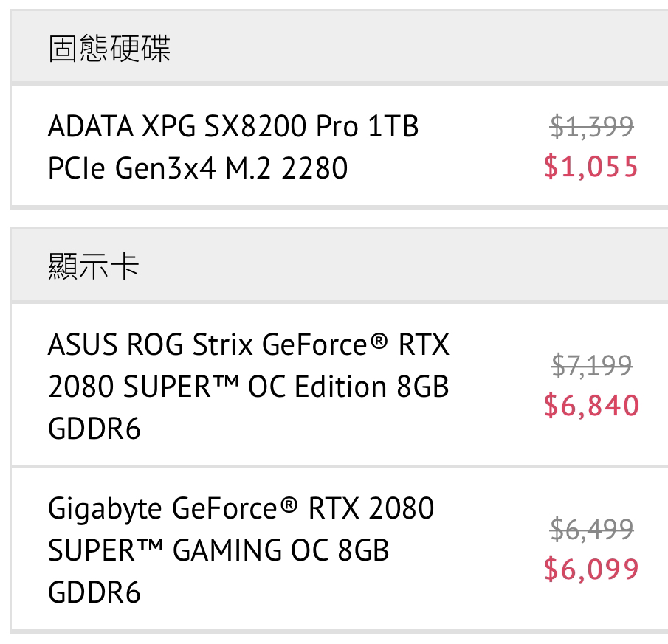Click the struck-through $6,499 price

click(592, 529)
